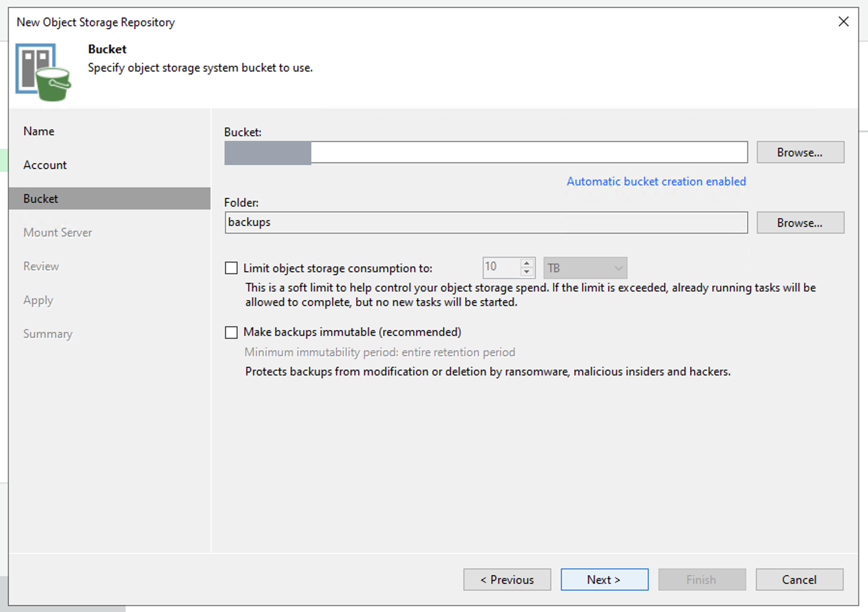The width and height of the screenshot is (868, 612).
Task: Go to the Account wizard step
Action: [x=45, y=165]
